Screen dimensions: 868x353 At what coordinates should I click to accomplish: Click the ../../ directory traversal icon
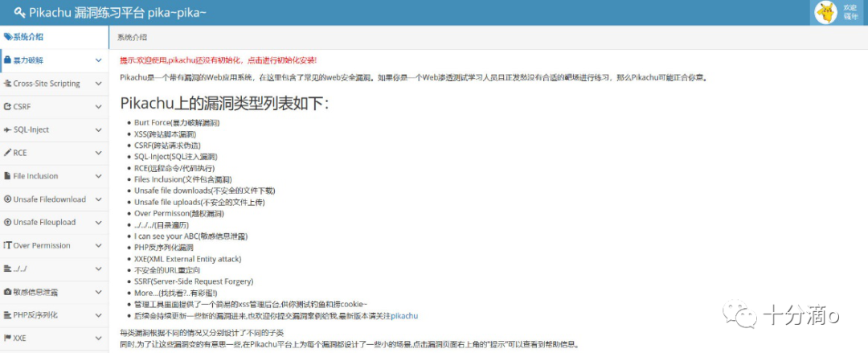click(x=8, y=269)
